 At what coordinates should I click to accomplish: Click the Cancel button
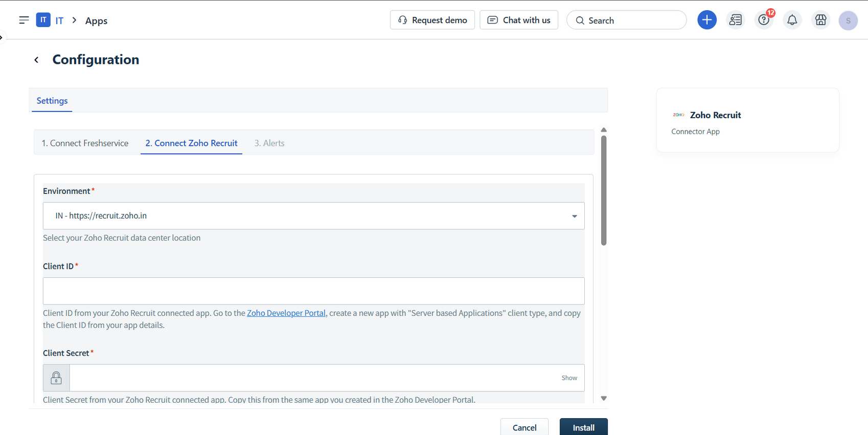(524, 427)
